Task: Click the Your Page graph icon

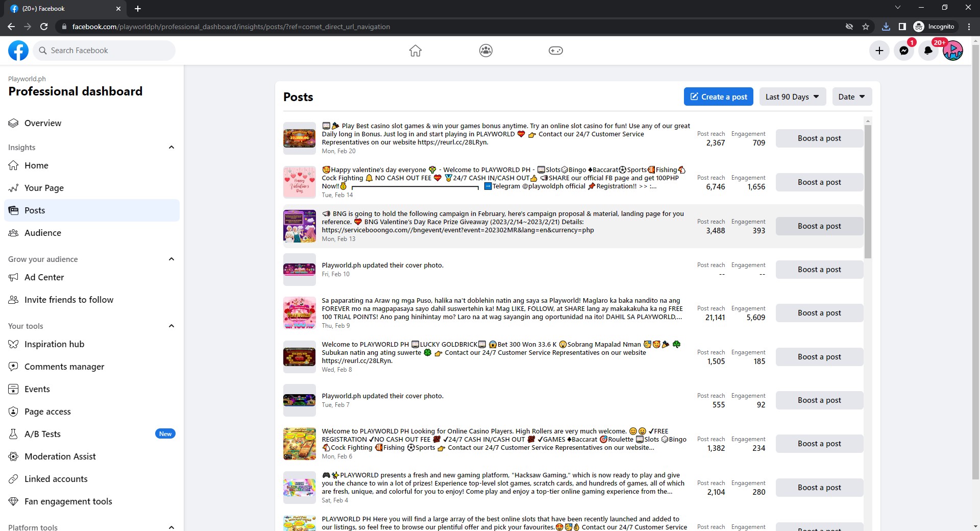Action: [13, 188]
